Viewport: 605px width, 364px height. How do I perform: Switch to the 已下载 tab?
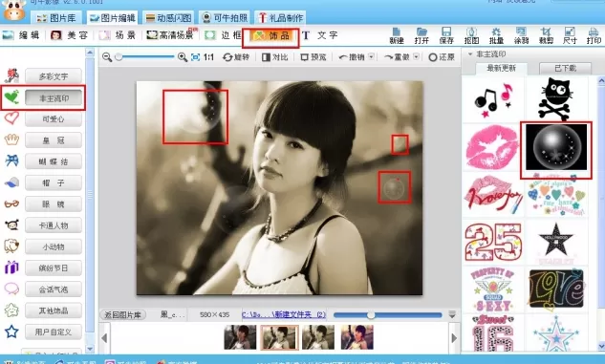click(x=565, y=68)
